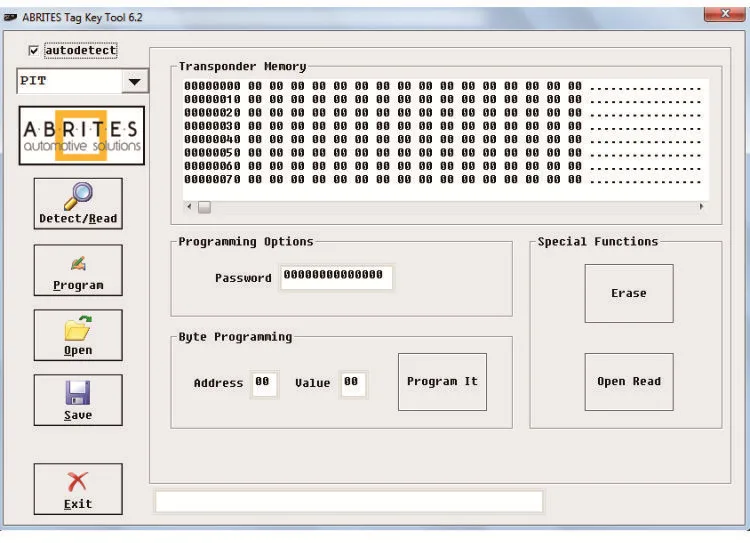Click the horizontal scrollbar thumb in Transponder Memory
The image size is (750, 543).
204,207
